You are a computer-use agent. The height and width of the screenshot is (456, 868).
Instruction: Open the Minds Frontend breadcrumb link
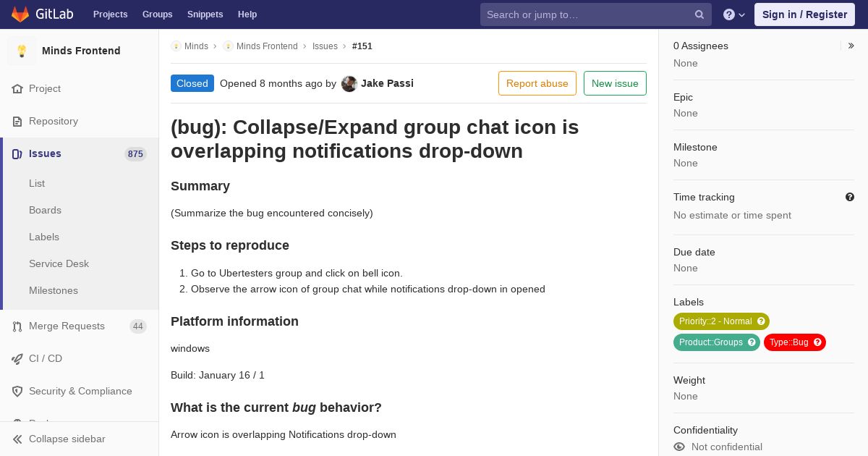(x=267, y=46)
